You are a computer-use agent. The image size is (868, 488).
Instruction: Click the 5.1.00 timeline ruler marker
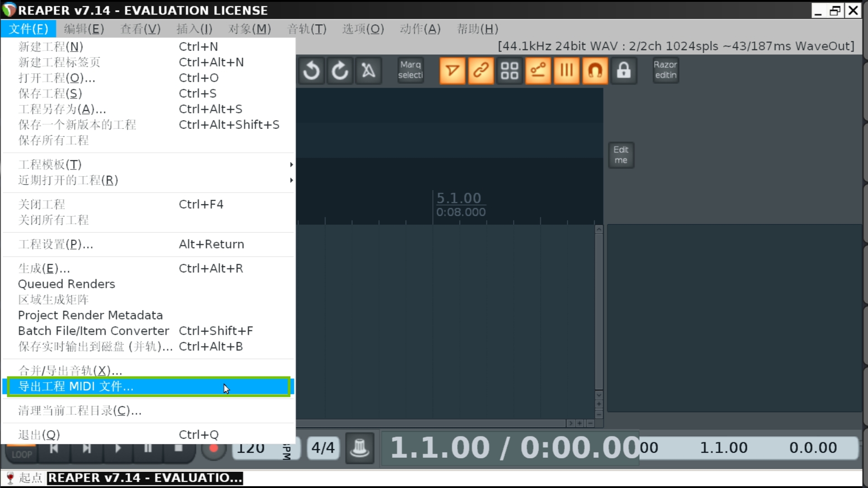pos(458,198)
